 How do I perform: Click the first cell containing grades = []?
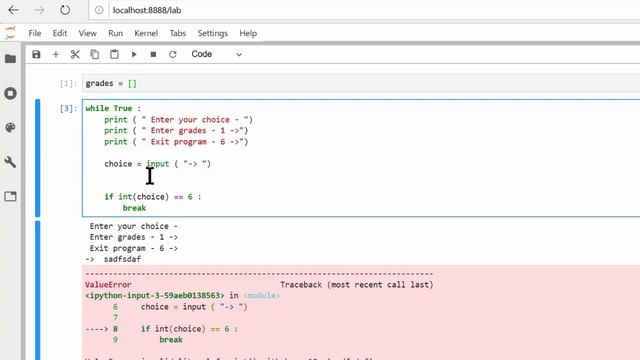tap(361, 83)
